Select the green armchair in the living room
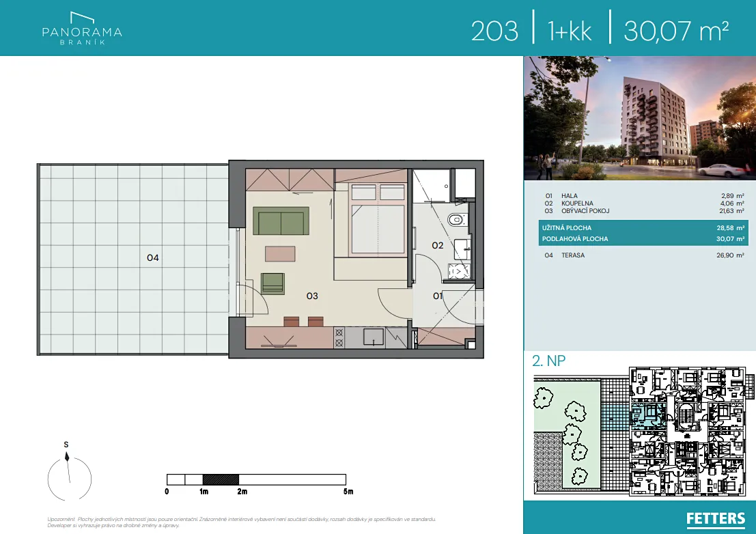 click(x=272, y=283)
